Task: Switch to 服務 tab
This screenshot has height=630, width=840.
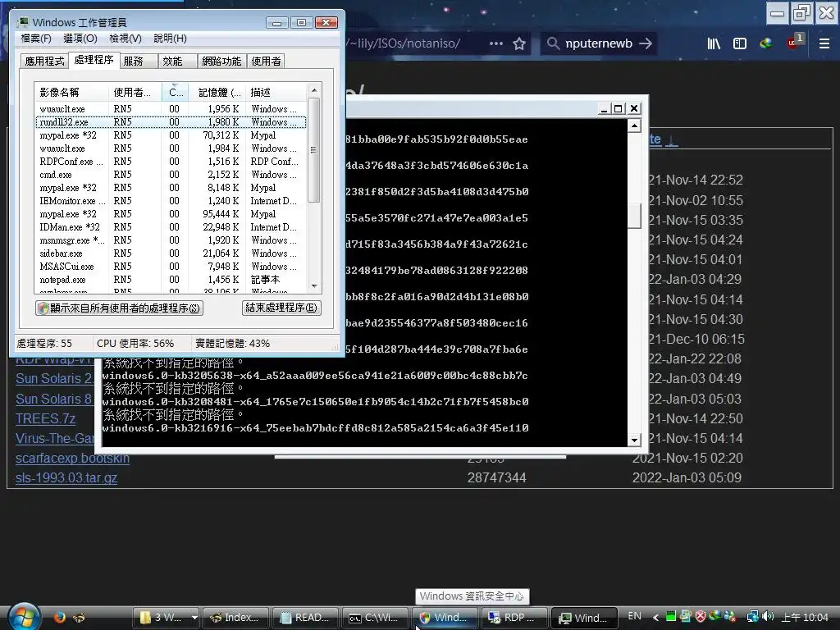Action: point(138,61)
